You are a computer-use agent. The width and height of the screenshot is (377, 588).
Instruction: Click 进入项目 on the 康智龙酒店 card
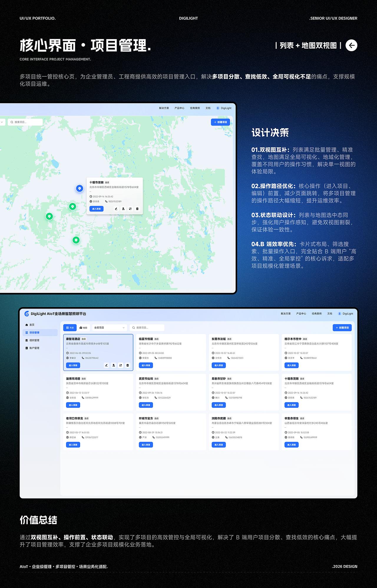click(x=73, y=365)
